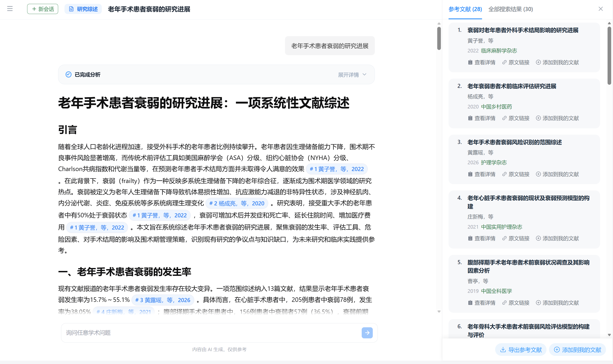The image size is (613, 364).
Task: Click citation #1 黄子誉 after 增加医疗费用
Action: point(97,228)
